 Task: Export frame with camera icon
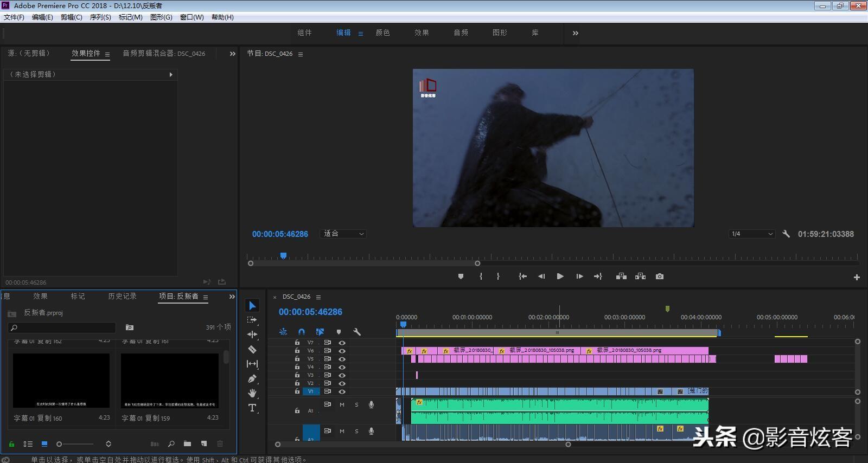click(659, 276)
